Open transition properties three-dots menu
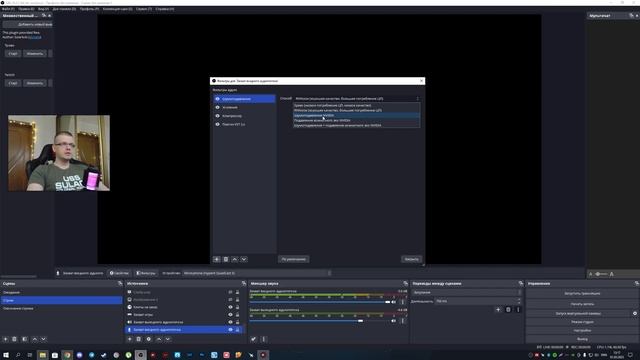The image size is (640, 360). coord(518,309)
